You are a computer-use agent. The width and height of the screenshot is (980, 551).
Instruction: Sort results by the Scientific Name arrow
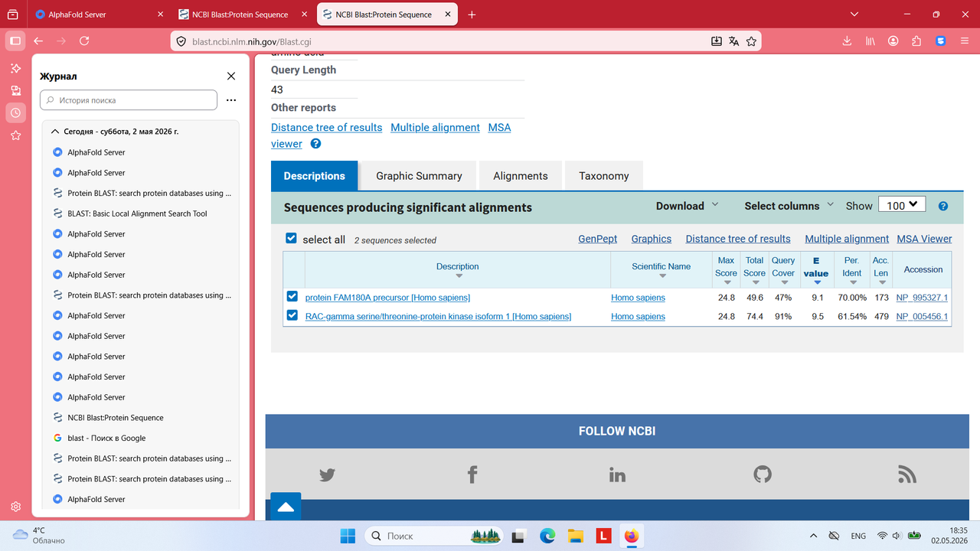pos(662,276)
